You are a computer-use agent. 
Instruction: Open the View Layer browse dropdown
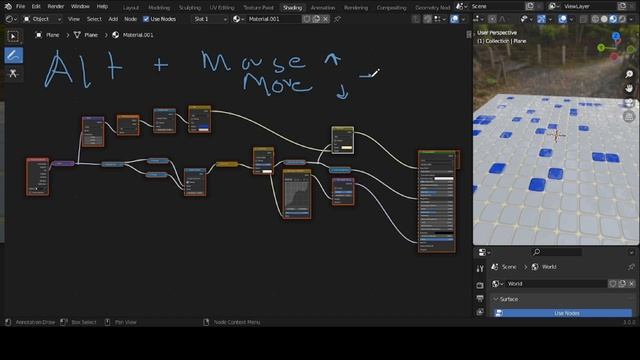pos(554,6)
